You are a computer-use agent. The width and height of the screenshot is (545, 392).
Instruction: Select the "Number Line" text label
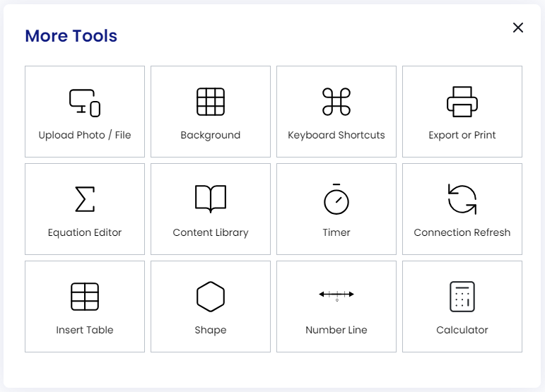tap(336, 330)
